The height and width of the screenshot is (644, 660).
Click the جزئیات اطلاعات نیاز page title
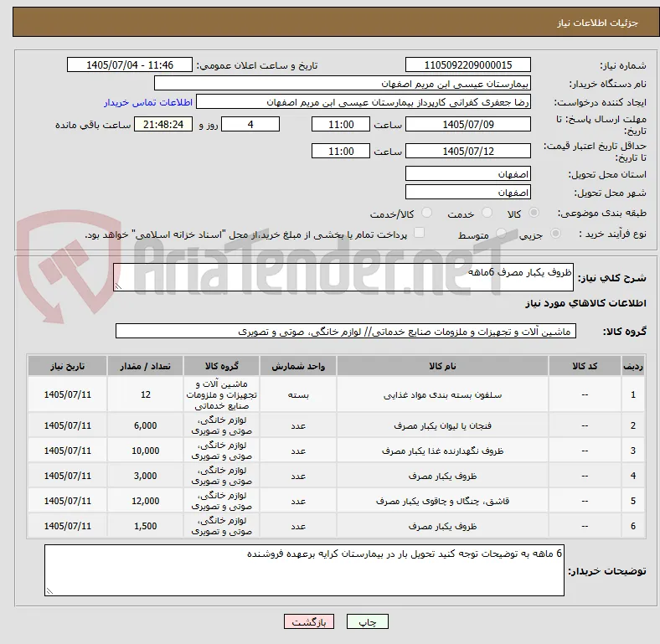click(598, 23)
